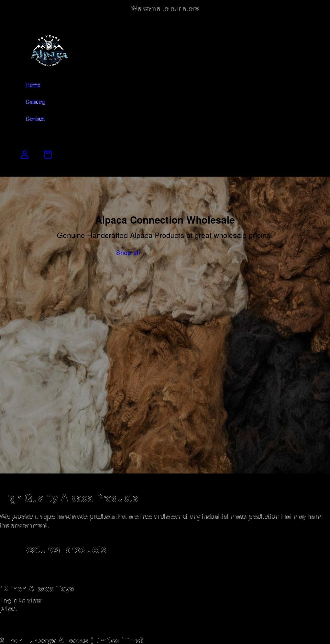Click the Genuine Handcrafted Alpaca Products subtitle
The image size is (330, 644).
[x=165, y=236]
